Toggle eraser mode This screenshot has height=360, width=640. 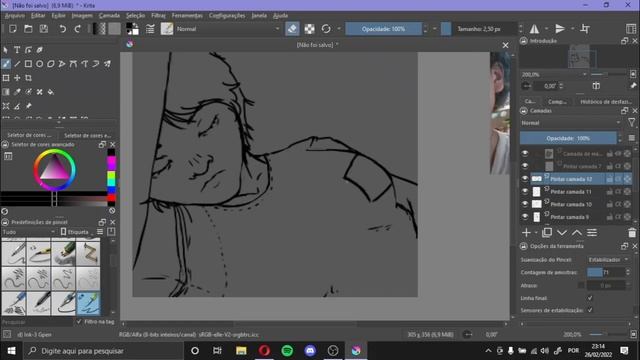tap(292, 29)
